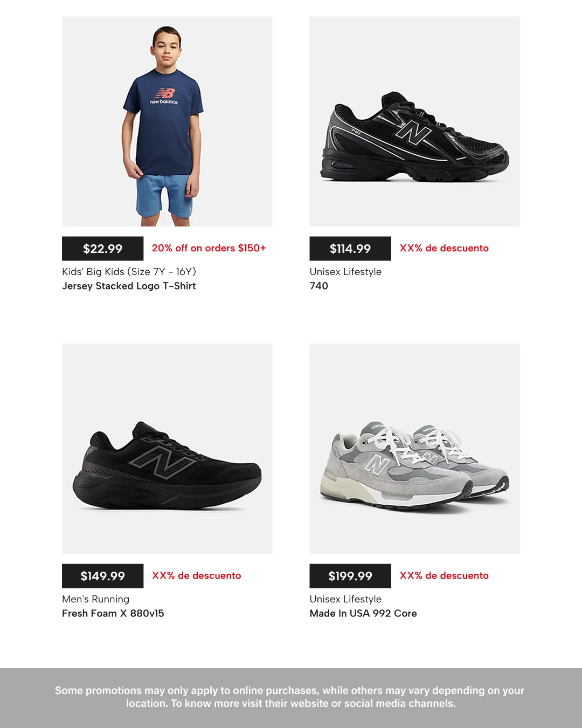
Task: Open the black Fresh Foam X 880v15 shoe image
Action: pos(167,449)
